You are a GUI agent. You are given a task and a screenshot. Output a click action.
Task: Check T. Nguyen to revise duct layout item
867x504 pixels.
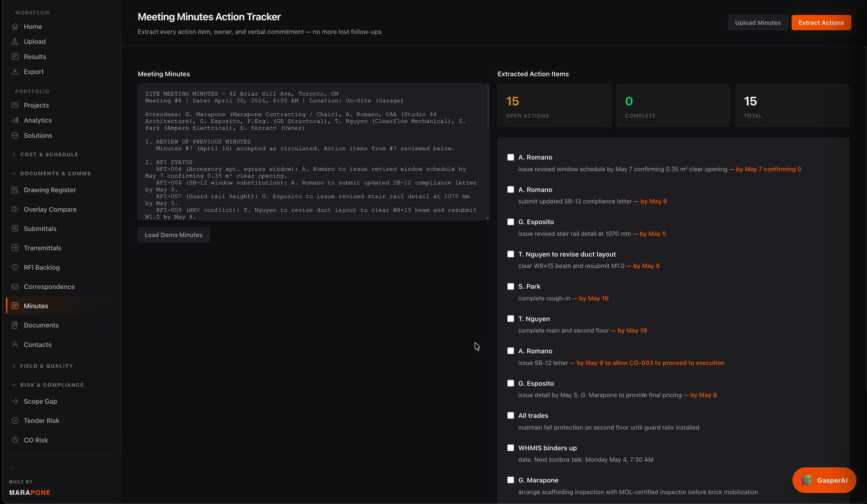point(510,254)
